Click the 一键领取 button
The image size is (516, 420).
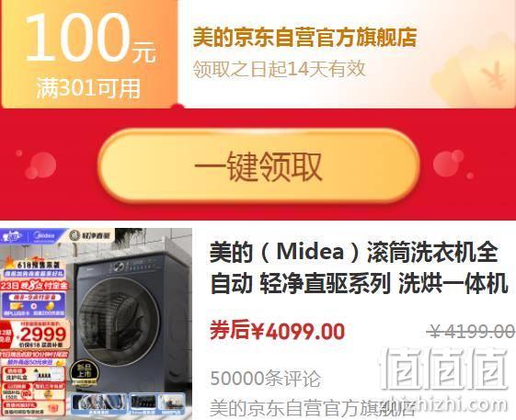[x=258, y=165]
